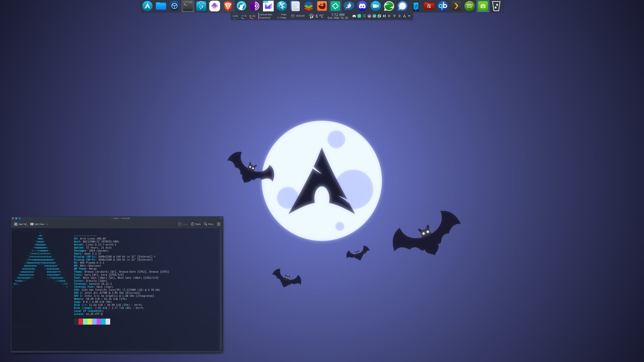The width and height of the screenshot is (644, 362).
Task: Open KDE Connect phone icon in dock
Action: pos(416,6)
